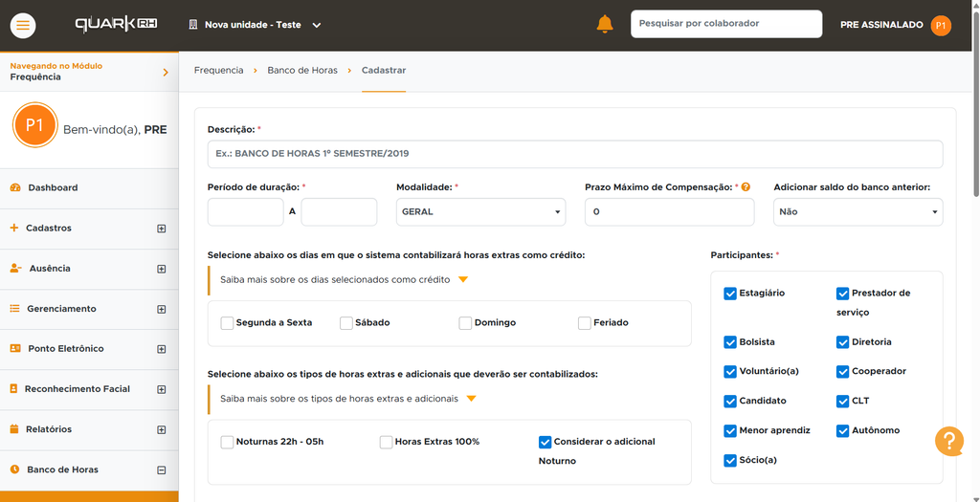Click the building icon beside Nova unidade
This screenshot has width=980, height=502.
tap(192, 25)
